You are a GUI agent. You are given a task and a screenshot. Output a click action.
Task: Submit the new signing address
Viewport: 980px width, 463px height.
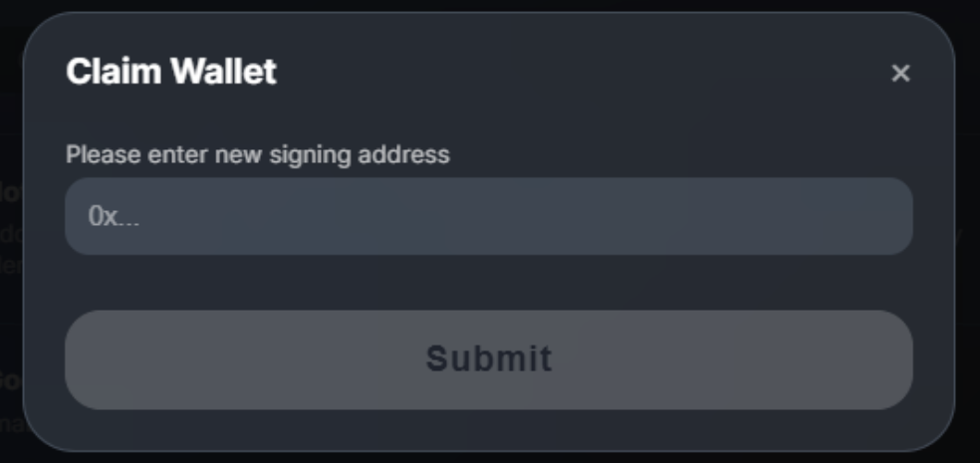pos(488,358)
